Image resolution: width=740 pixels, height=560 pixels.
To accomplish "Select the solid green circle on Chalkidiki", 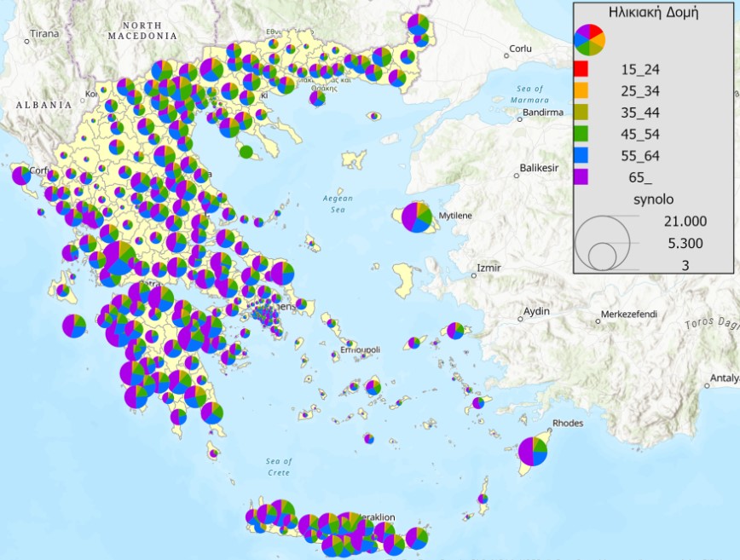I will click(246, 152).
